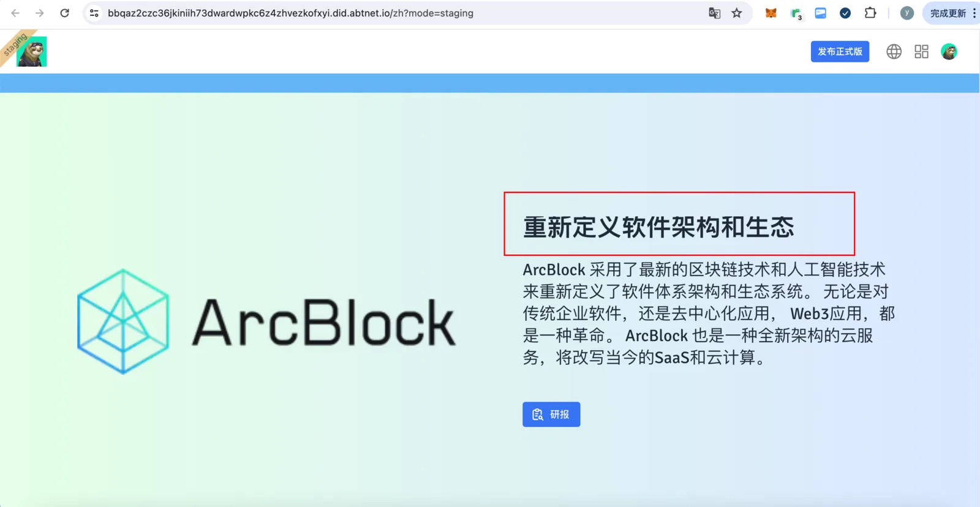Go back to the previous page
980x507 pixels.
pos(15,13)
